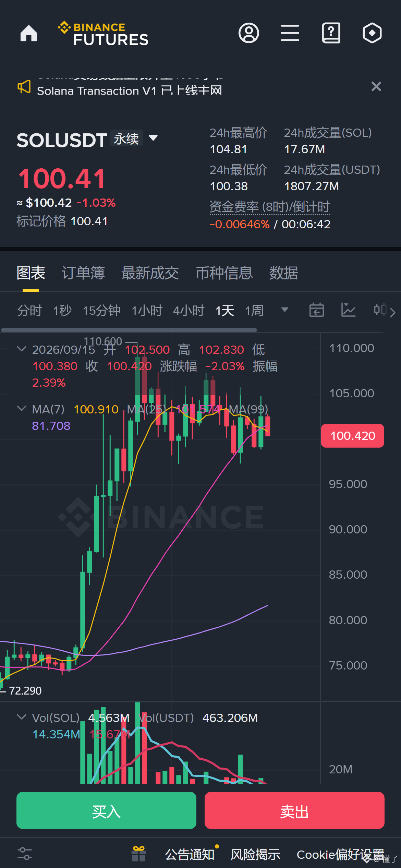The height and width of the screenshot is (868, 401).
Task: Open the bottom-left preferences sliders icon
Action: click(25, 854)
